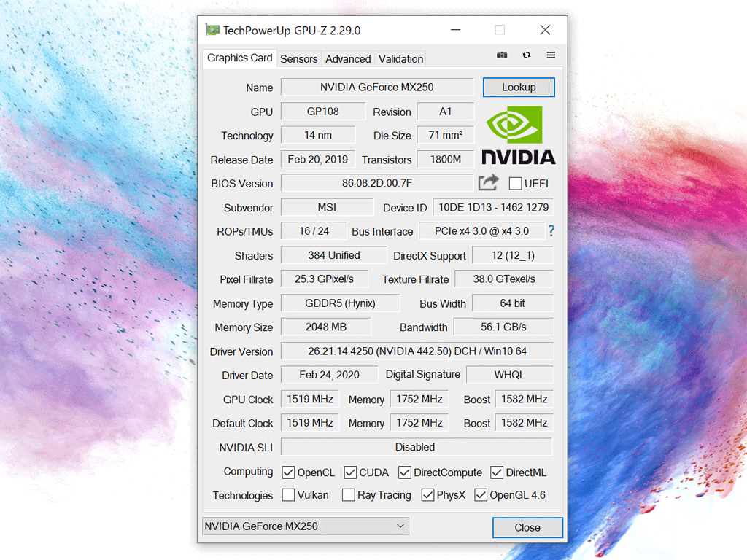Image resolution: width=747 pixels, height=560 pixels.
Task: Toggle the DirectCompute checkbox
Action: click(405, 472)
